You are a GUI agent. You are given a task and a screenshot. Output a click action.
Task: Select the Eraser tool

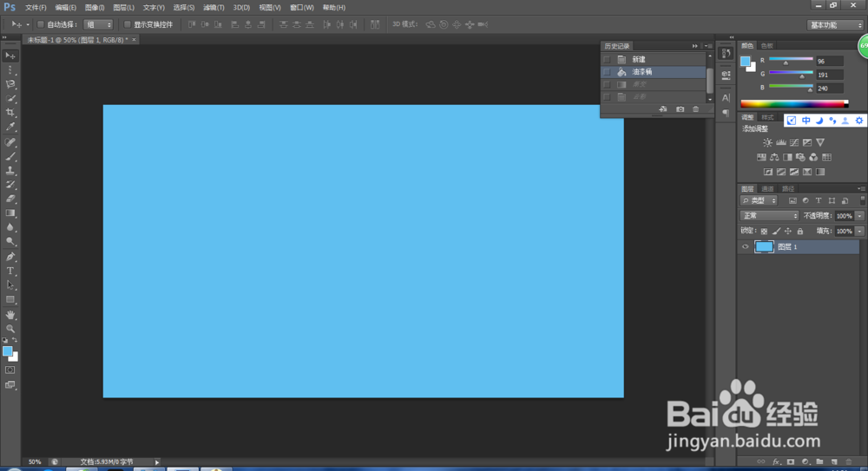pos(10,199)
